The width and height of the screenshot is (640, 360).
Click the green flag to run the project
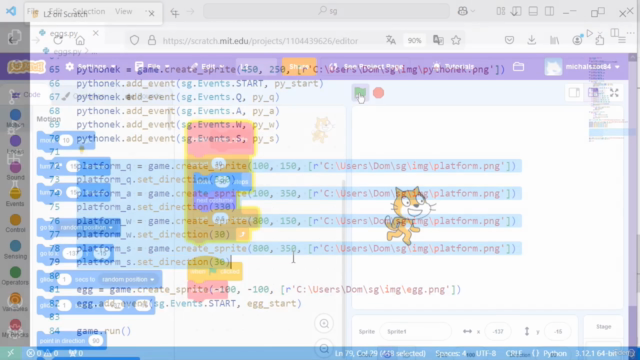(x=360, y=93)
